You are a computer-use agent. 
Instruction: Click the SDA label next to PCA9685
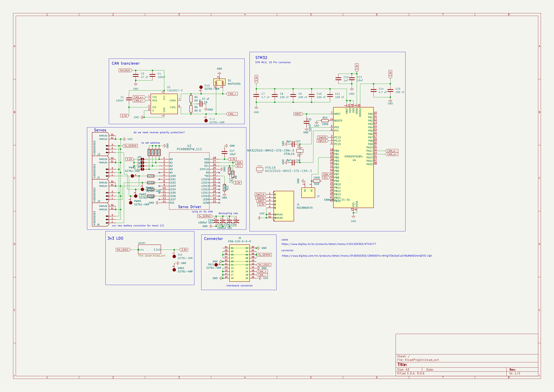point(238,163)
